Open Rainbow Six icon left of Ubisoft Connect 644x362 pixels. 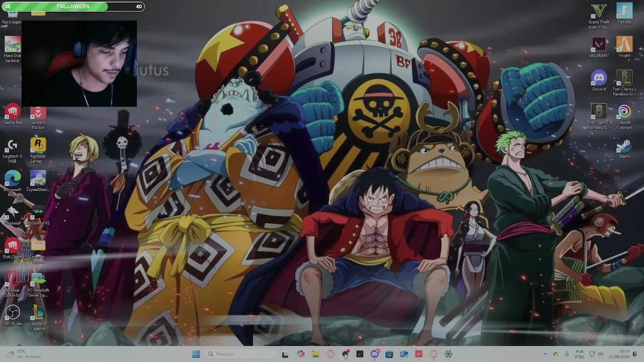[599, 117]
